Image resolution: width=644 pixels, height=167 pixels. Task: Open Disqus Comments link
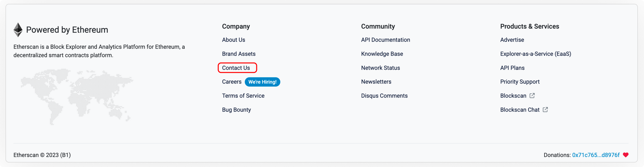384,96
